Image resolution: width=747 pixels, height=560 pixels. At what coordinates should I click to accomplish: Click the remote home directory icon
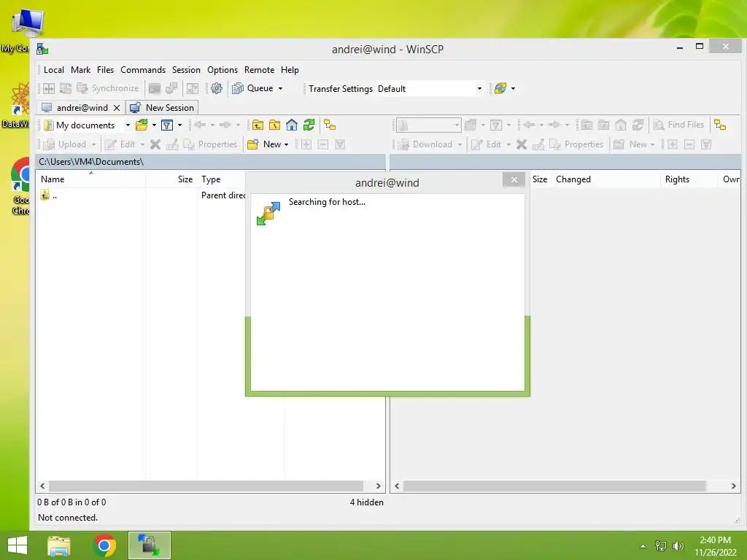pyautogui.click(x=621, y=125)
